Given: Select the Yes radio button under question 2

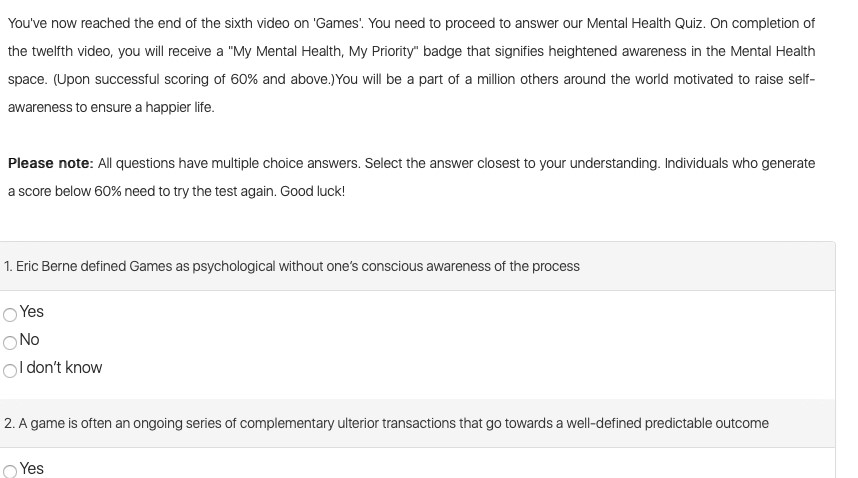Looking at the screenshot, I should (x=10, y=471).
